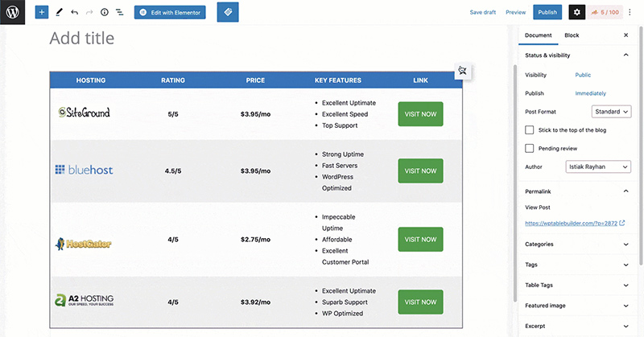The image size is (644, 337).
Task: Expand the Categories panel
Action: 576,245
